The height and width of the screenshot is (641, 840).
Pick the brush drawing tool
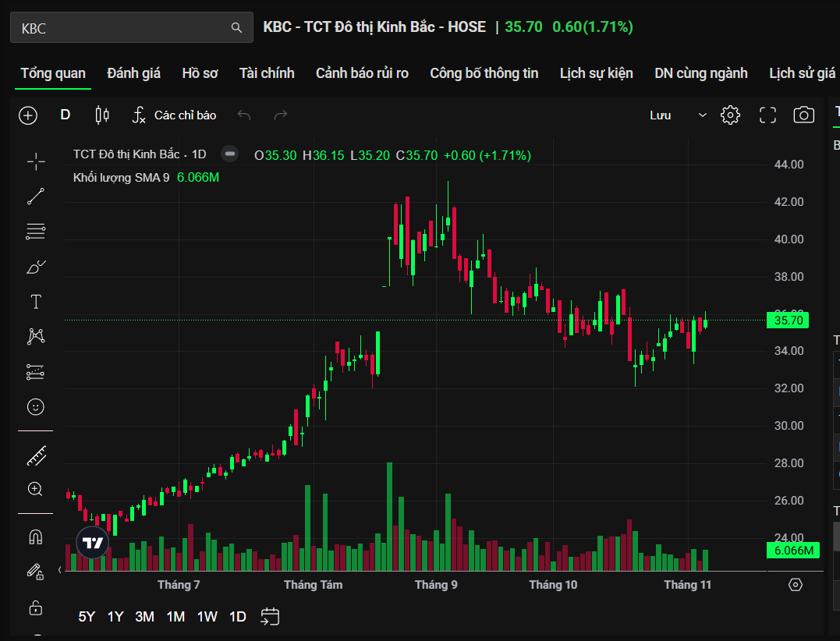[x=36, y=267]
